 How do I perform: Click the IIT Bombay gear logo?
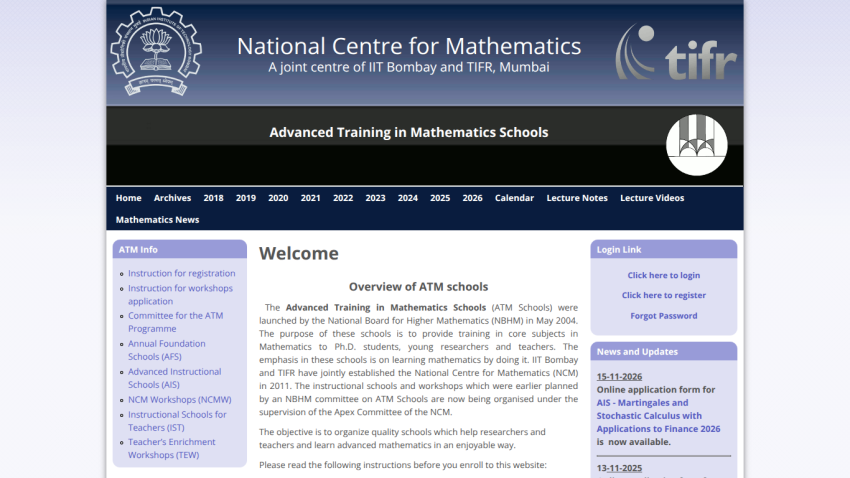point(156,51)
